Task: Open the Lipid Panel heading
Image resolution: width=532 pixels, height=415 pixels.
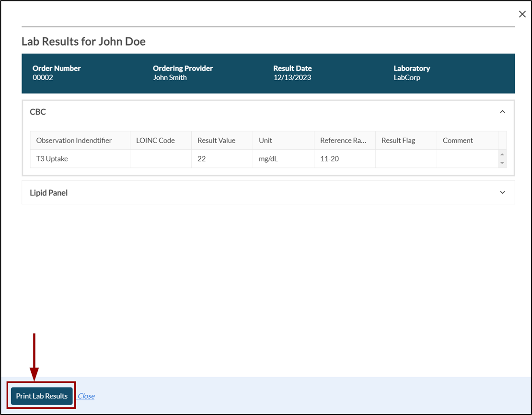Action: coord(48,193)
